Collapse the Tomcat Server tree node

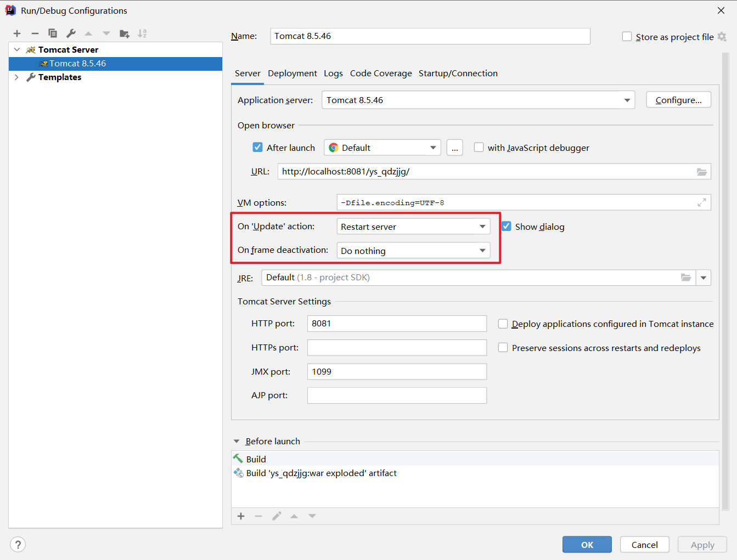tap(17, 49)
